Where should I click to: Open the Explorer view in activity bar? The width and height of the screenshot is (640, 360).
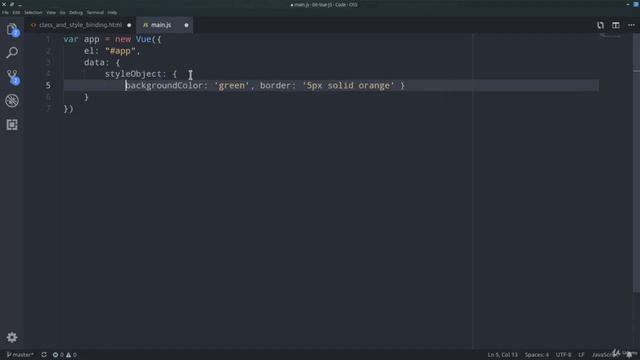12,29
